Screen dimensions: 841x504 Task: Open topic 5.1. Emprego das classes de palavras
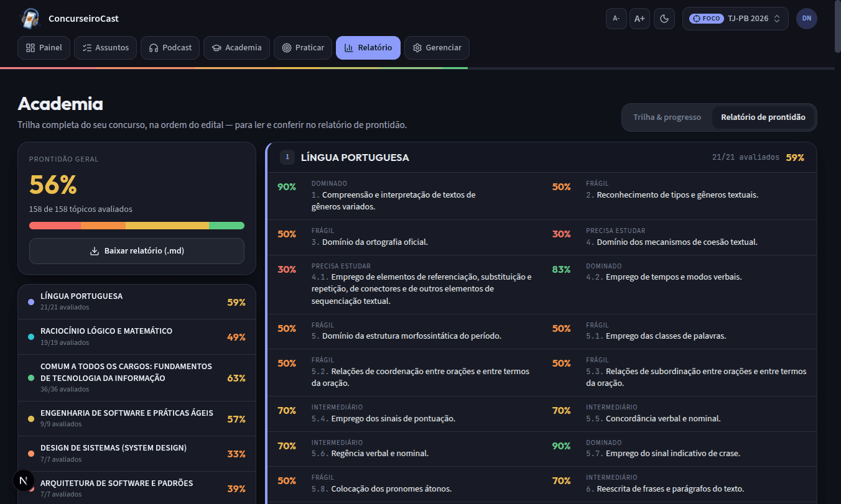[680, 331]
